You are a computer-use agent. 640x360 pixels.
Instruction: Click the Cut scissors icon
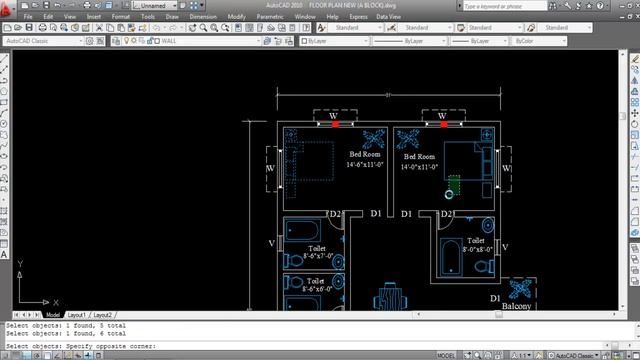pyautogui.click(x=99, y=28)
